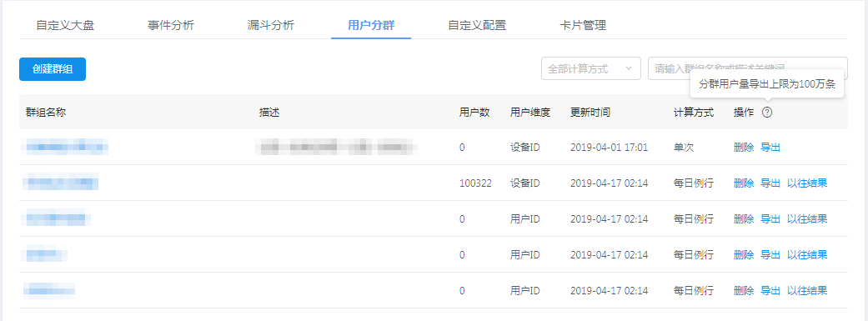
Task: Focus the group name keyword search field
Action: click(747, 68)
